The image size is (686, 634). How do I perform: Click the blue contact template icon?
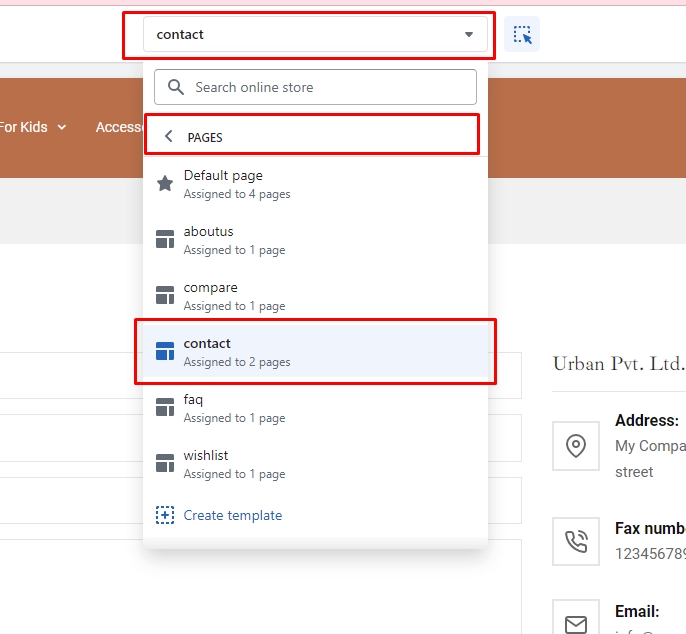165,351
